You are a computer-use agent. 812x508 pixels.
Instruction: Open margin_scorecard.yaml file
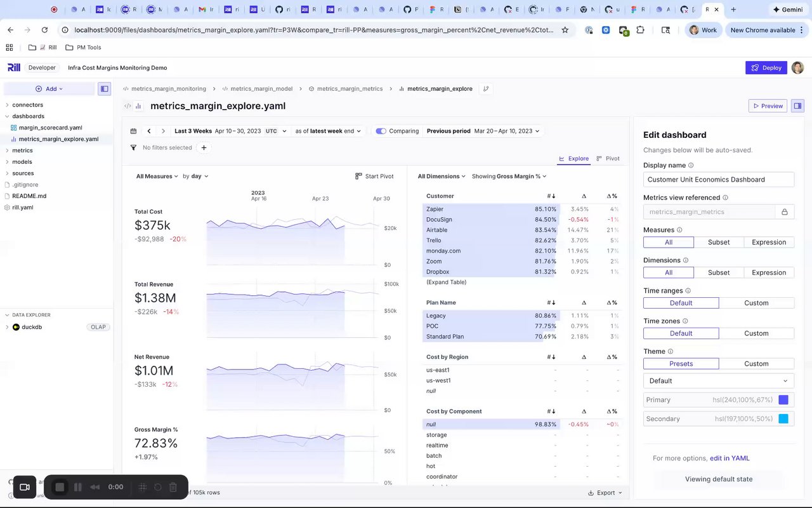tap(50, 128)
